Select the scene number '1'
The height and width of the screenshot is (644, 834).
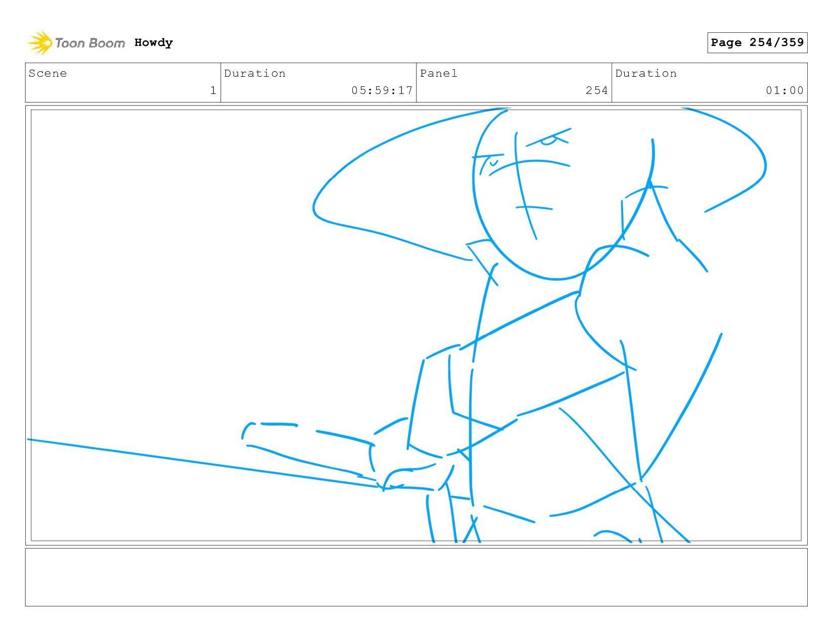click(x=213, y=90)
